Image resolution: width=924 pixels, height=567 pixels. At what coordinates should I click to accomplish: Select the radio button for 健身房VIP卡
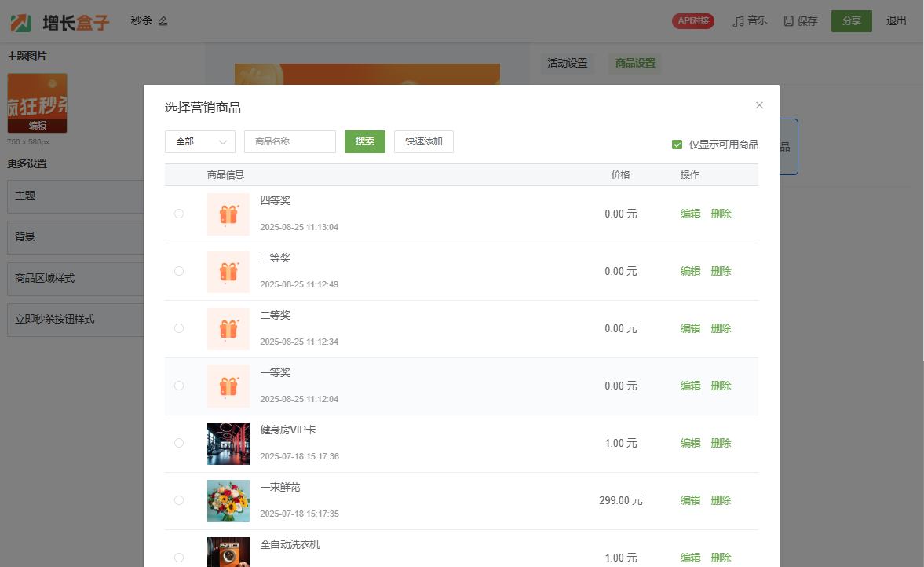click(x=179, y=443)
